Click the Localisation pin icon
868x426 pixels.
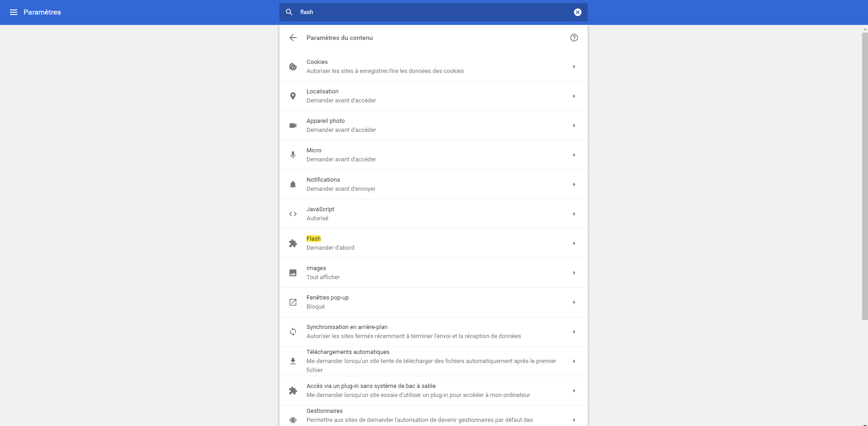pos(293,96)
